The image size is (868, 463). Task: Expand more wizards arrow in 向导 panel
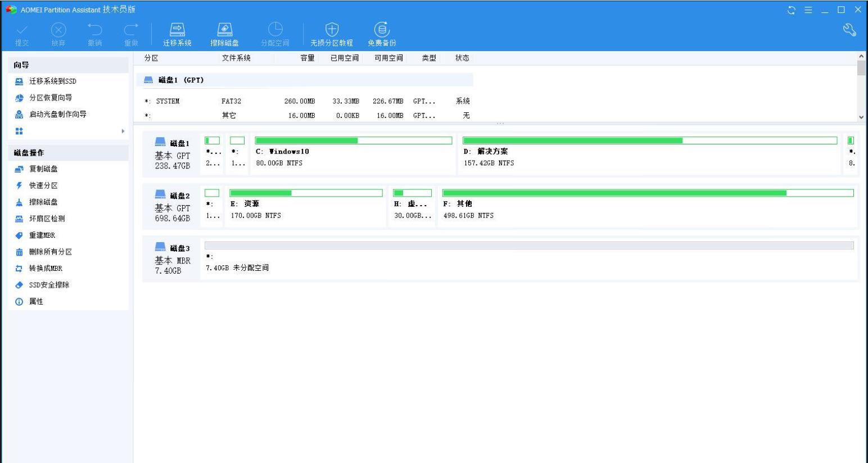(x=123, y=131)
